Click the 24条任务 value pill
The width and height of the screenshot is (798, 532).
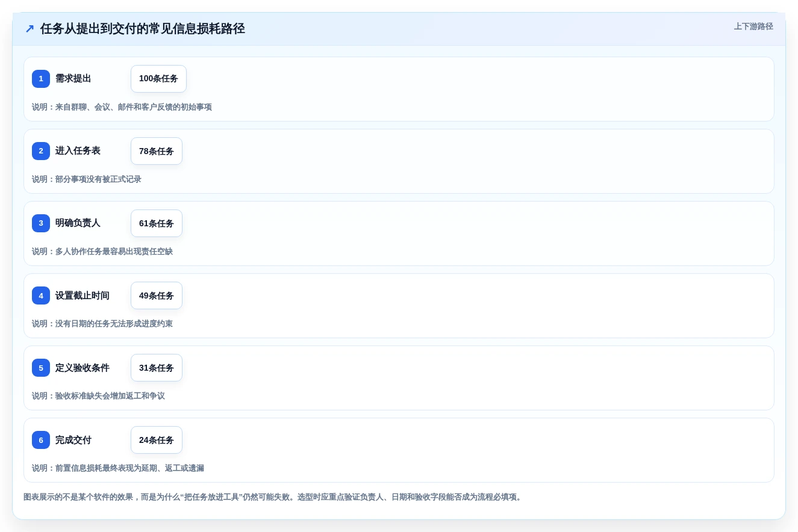click(157, 440)
